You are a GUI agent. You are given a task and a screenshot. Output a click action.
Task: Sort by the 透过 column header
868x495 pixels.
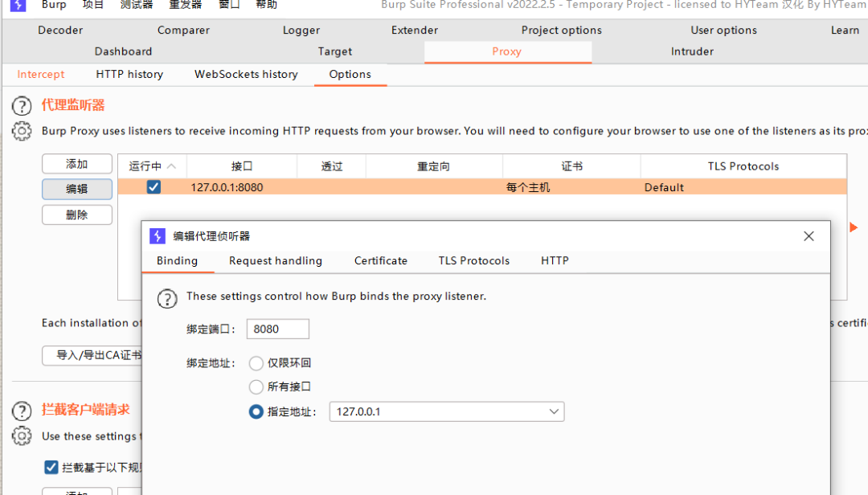tap(332, 166)
